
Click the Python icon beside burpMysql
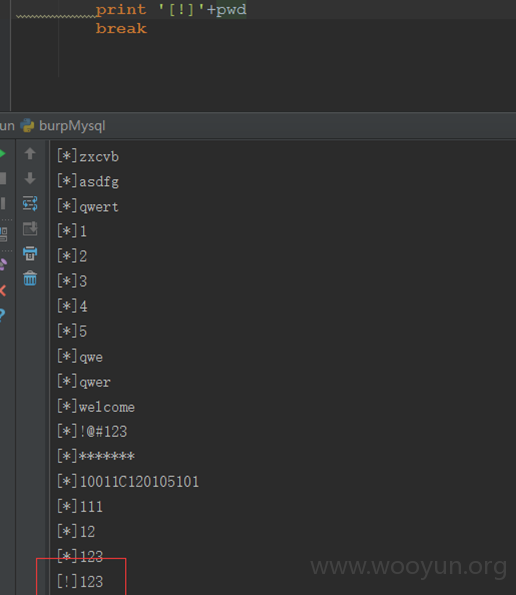click(x=27, y=126)
